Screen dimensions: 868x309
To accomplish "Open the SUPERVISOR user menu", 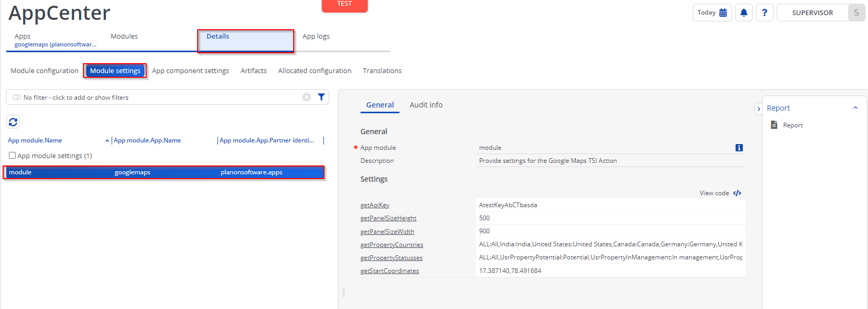I will (812, 13).
